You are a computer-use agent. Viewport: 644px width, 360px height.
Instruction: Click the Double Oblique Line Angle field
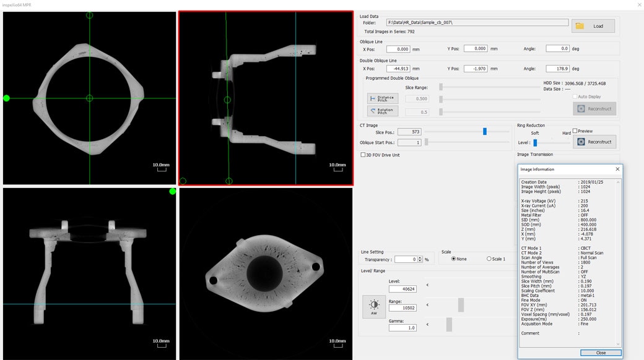tap(557, 69)
